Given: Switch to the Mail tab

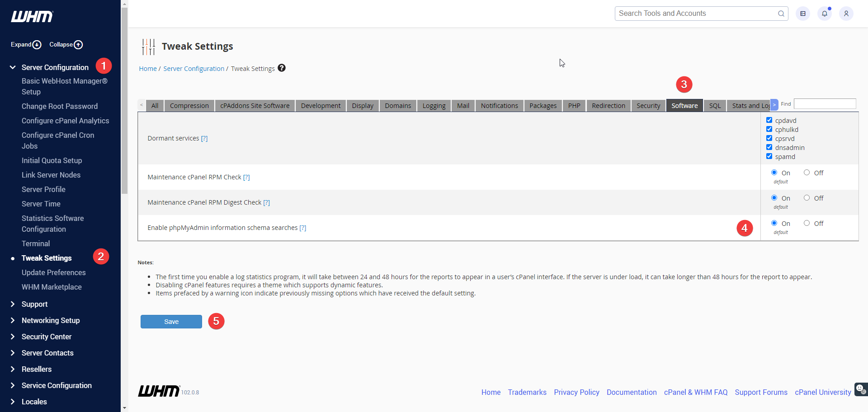Looking at the screenshot, I should 463,106.
